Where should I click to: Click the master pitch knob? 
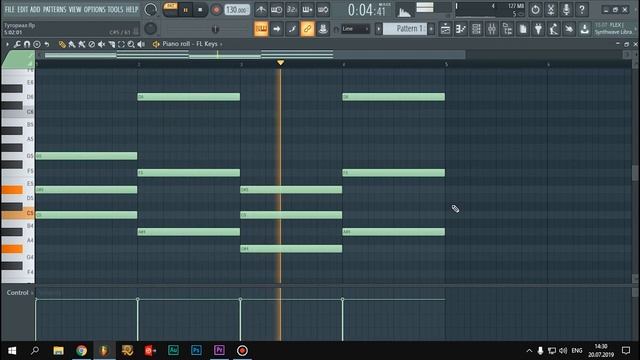pos(151,29)
